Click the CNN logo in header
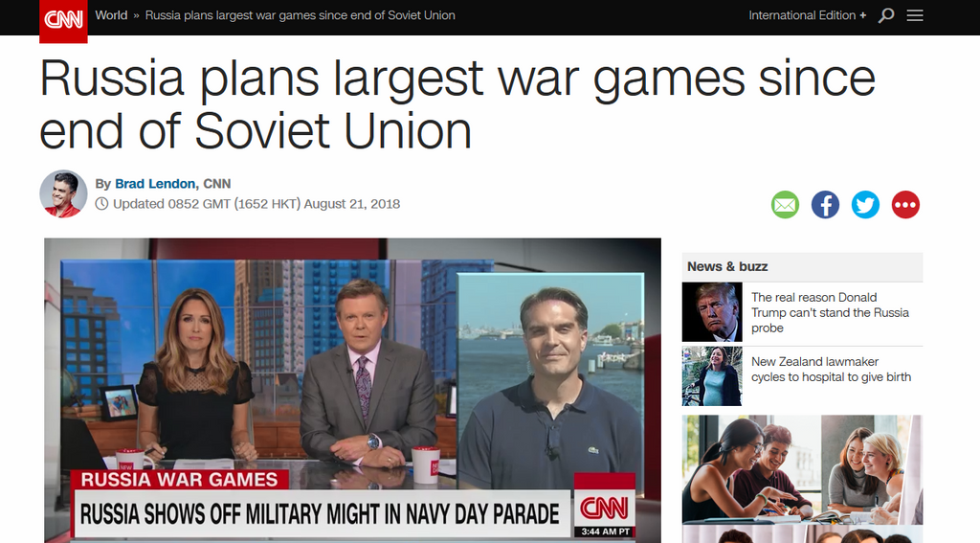This screenshot has width=980, height=543. click(x=63, y=21)
